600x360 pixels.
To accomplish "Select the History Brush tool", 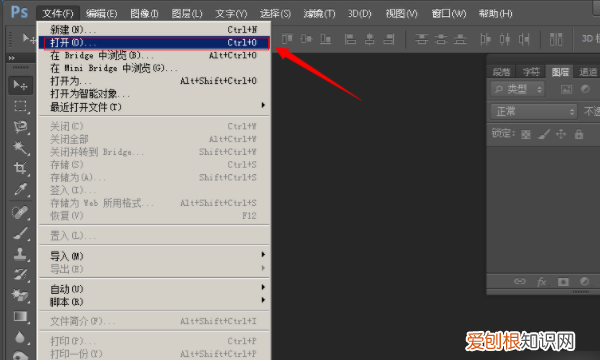I will (x=20, y=274).
